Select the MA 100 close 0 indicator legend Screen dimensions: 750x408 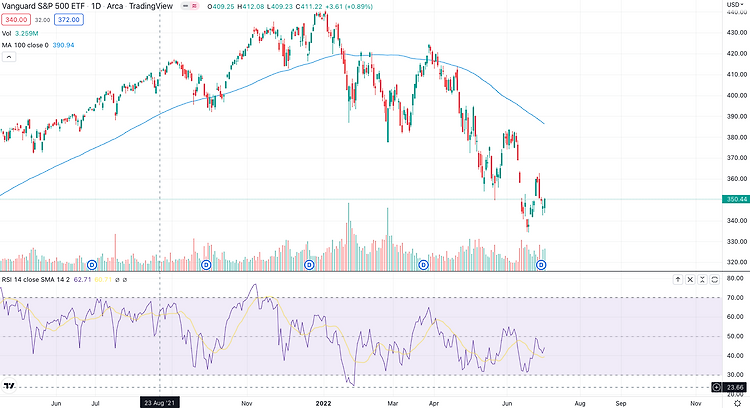(25, 45)
